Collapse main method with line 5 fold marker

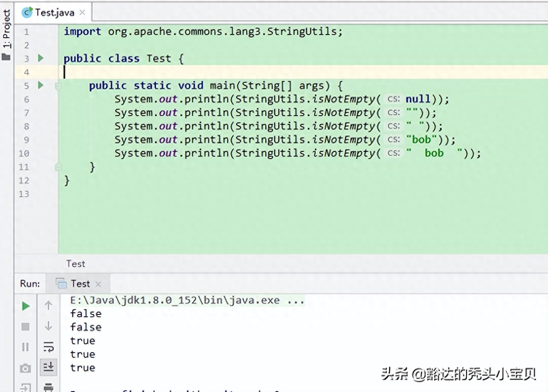coord(58,86)
